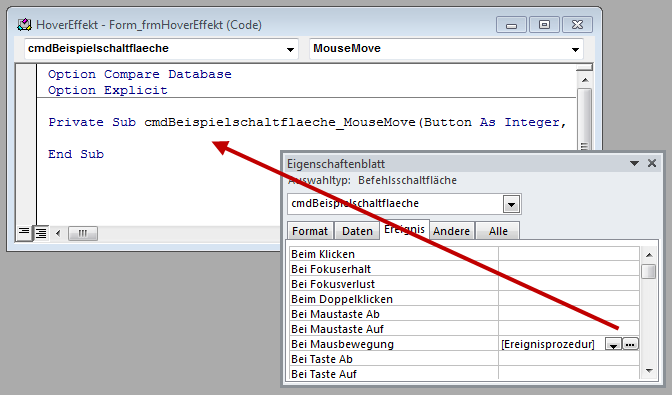The width and height of the screenshot is (672, 395).
Task: Switch to the Alle tab
Action: 498,231
